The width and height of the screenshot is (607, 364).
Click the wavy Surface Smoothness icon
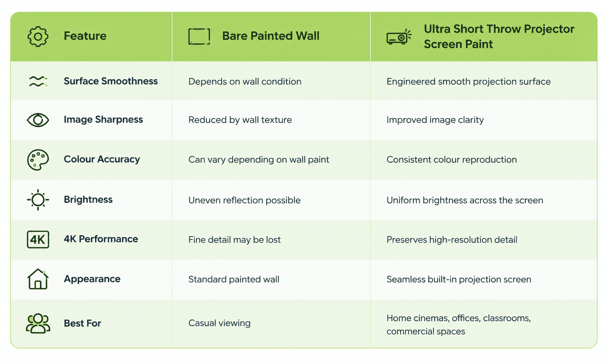pos(38,81)
